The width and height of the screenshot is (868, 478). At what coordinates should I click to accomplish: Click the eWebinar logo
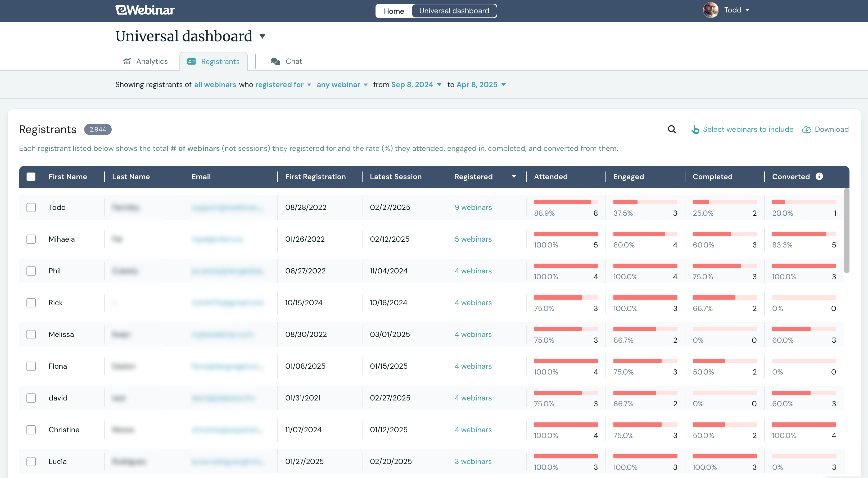coord(145,10)
